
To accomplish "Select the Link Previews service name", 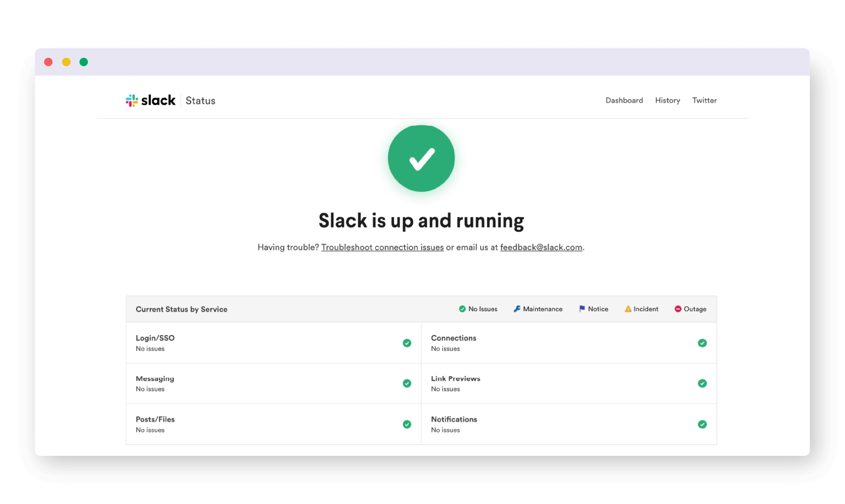I will 456,379.
